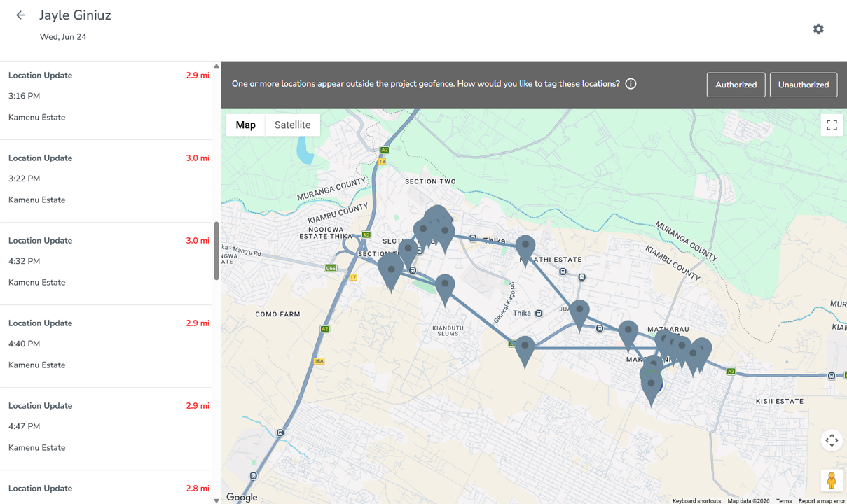Click the A3 highway shield on the map

point(731,372)
